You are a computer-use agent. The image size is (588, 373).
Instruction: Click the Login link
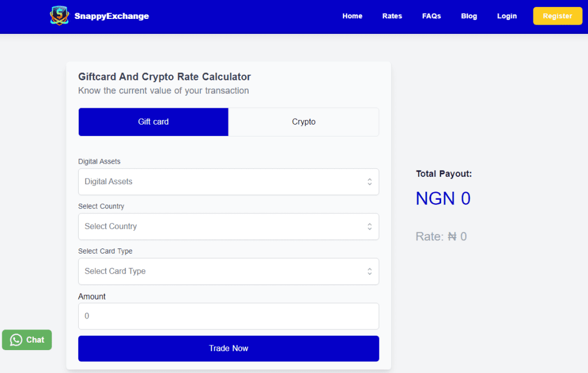pos(506,16)
